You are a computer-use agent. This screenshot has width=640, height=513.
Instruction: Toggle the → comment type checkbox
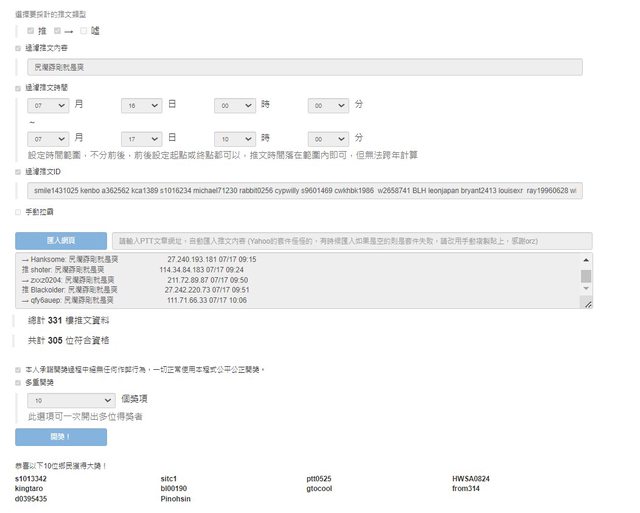pos(58,31)
